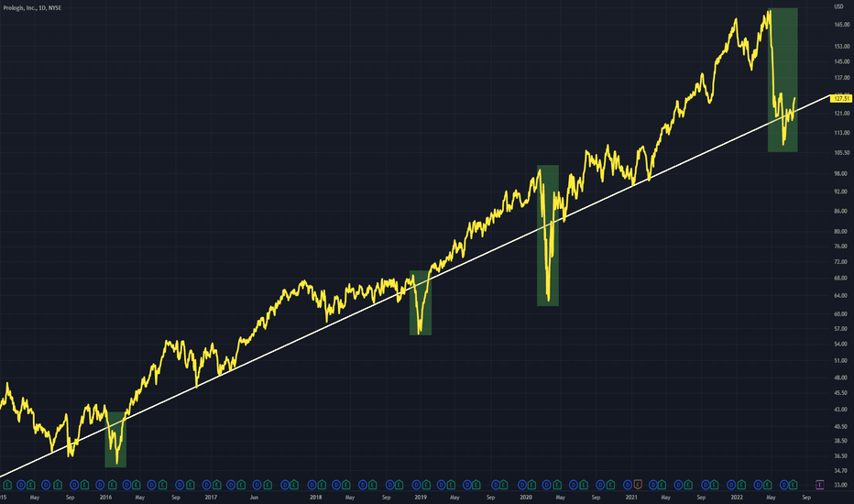The image size is (854, 504).
Task: Click the yellow 127.51 current price label
Action: [x=841, y=99]
